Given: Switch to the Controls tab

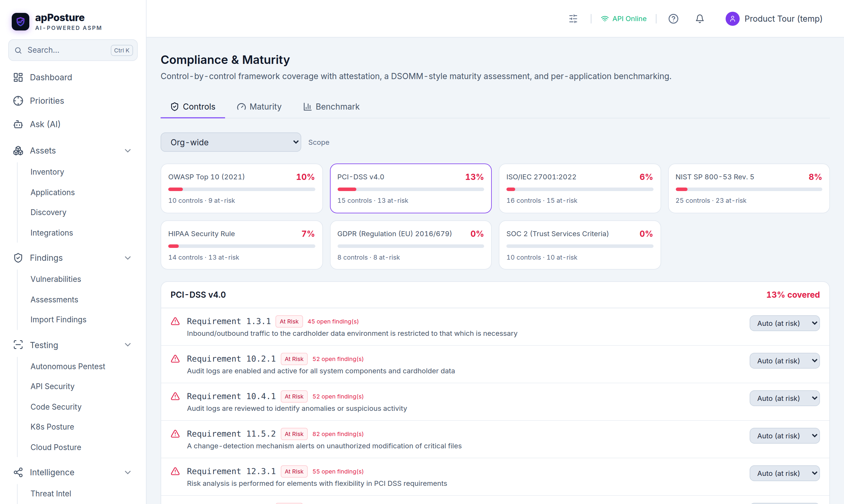Looking at the screenshot, I should pyautogui.click(x=193, y=107).
